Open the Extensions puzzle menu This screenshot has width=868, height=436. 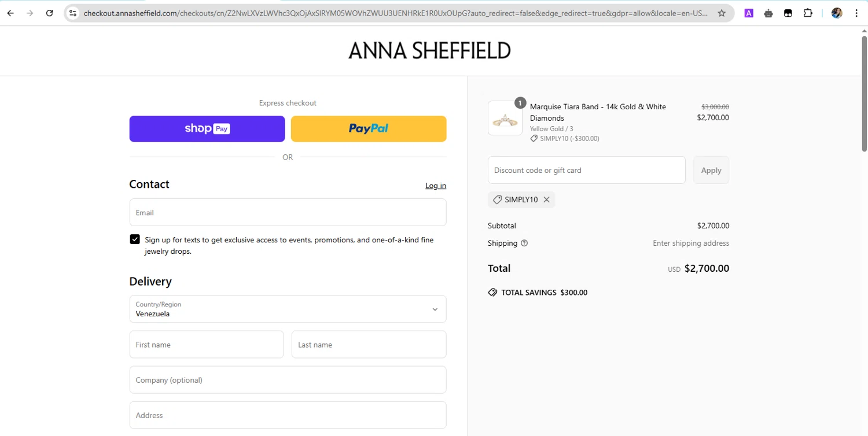(808, 13)
